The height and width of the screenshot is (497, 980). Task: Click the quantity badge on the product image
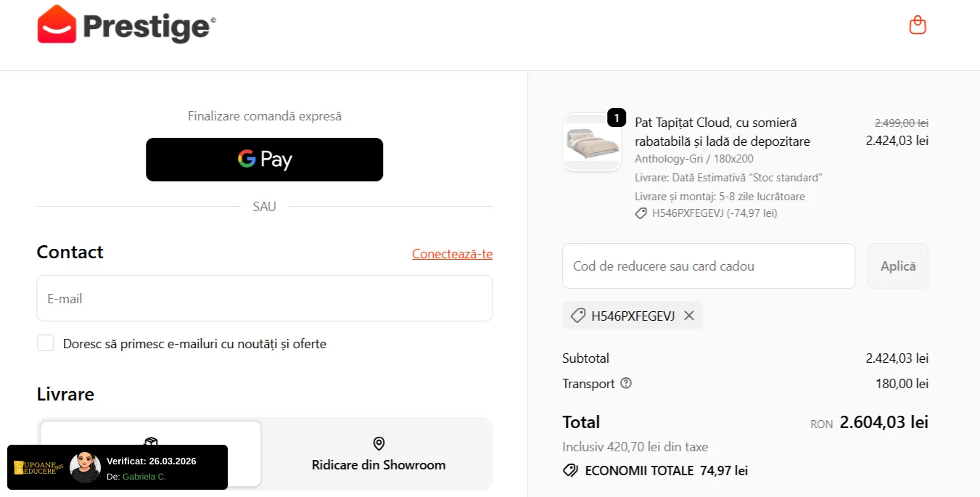[x=617, y=118]
